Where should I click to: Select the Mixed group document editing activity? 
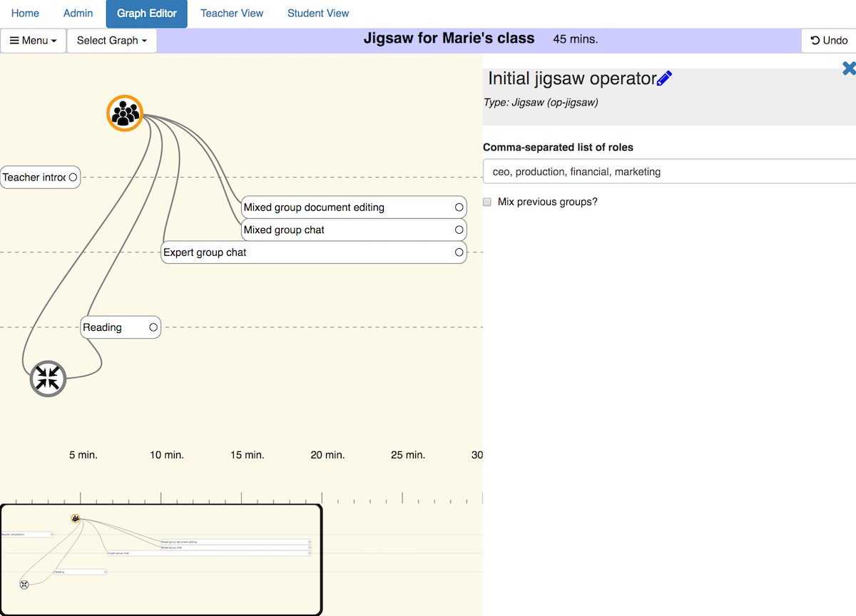coord(354,207)
